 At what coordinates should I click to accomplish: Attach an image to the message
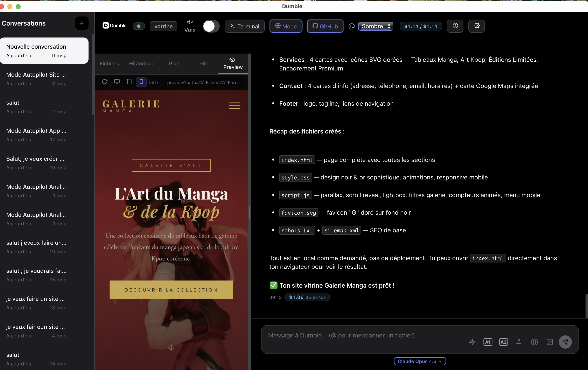tap(550, 342)
